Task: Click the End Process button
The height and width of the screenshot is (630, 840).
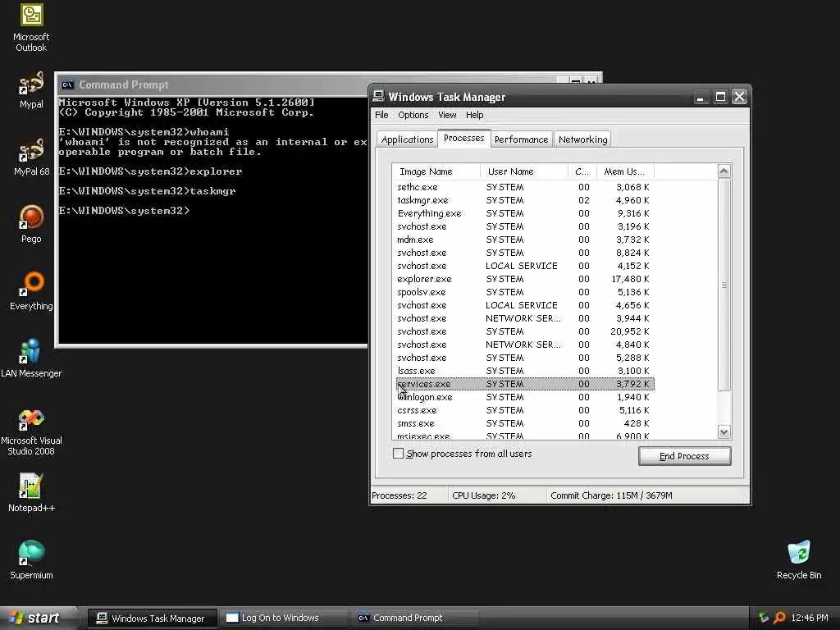Action: [685, 456]
